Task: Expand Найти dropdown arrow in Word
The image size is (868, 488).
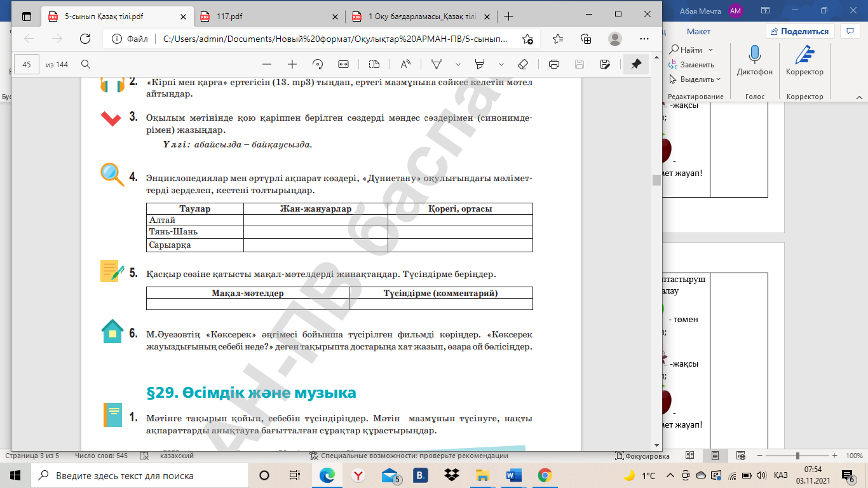Action: [710, 50]
